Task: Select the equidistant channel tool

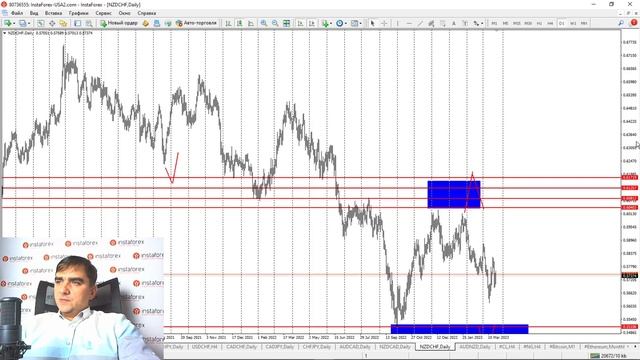Action: [x=431, y=23]
